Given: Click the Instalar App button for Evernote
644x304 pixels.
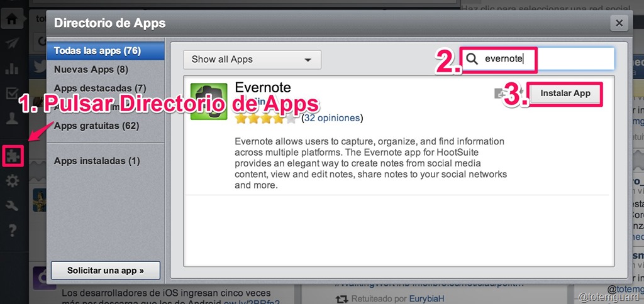Looking at the screenshot, I should (565, 94).
